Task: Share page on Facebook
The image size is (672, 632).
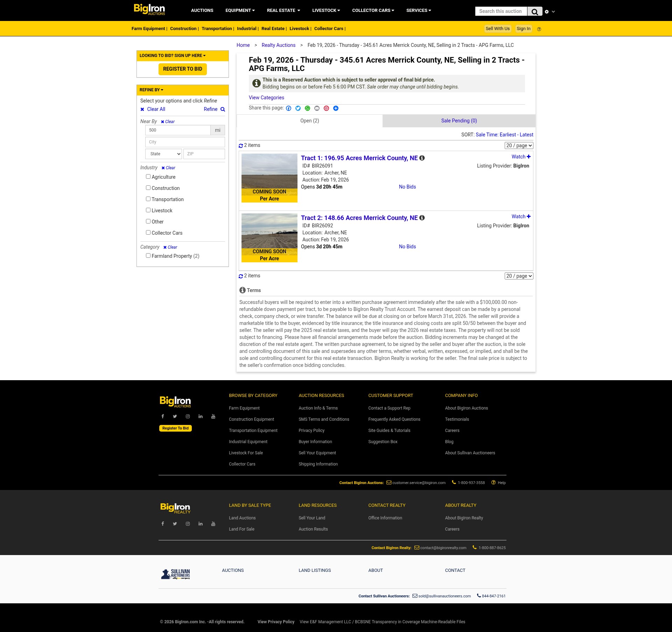Action: (288, 108)
